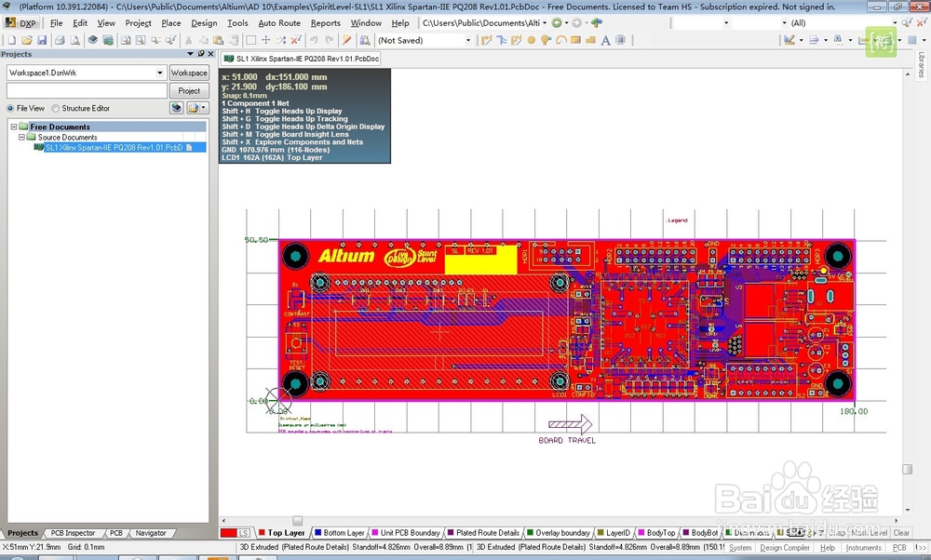
Task: Click the Design Compiler status bar button
Action: click(x=784, y=548)
